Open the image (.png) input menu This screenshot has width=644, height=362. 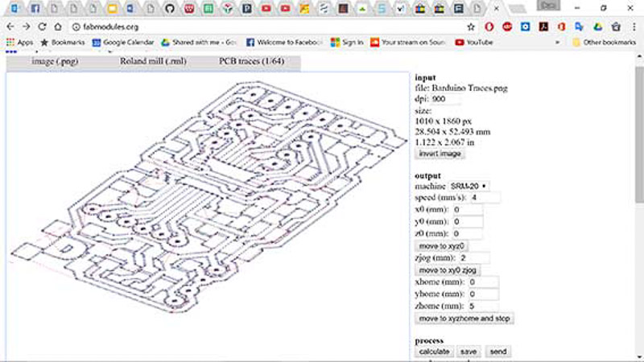tap(55, 61)
